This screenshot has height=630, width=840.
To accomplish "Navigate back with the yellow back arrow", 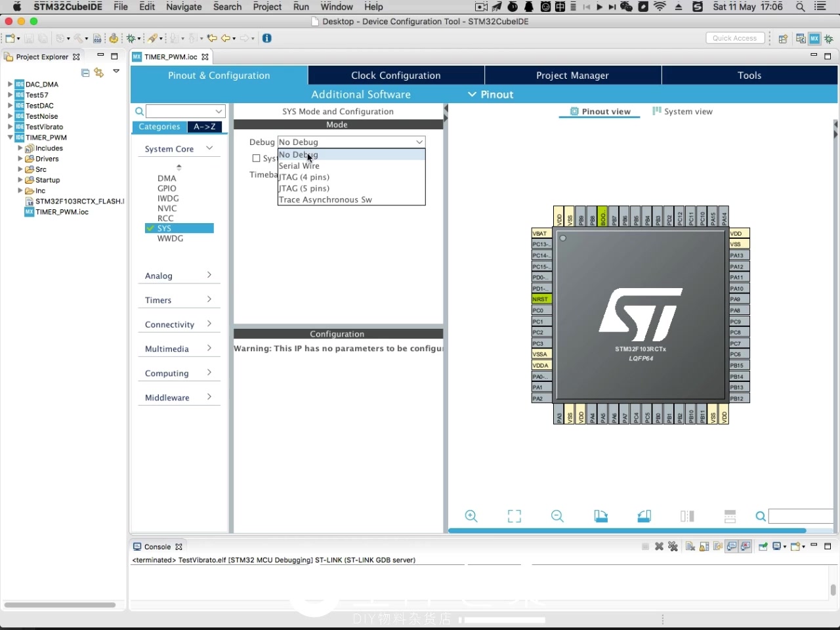I will click(226, 39).
